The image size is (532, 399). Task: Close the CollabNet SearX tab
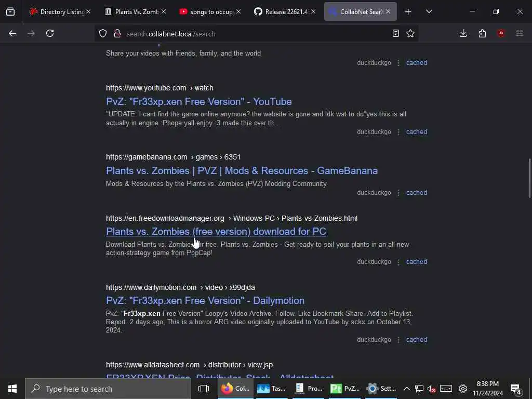pyautogui.click(x=388, y=12)
